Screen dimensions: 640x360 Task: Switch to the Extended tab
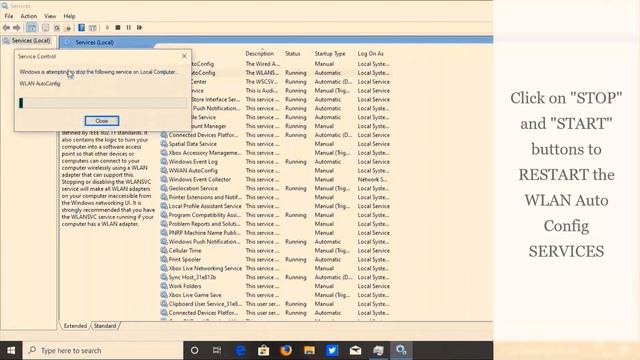pos(76,326)
